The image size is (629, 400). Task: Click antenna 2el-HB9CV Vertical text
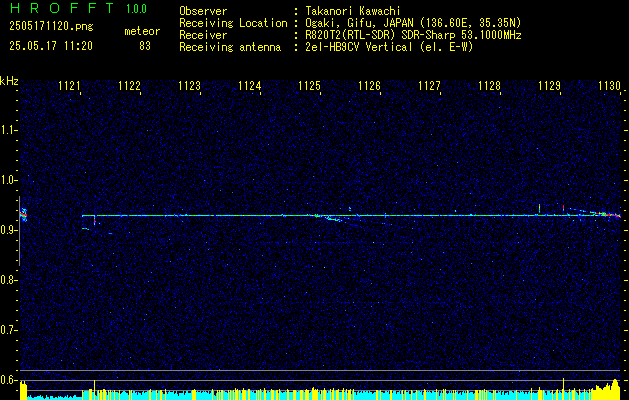389,47
